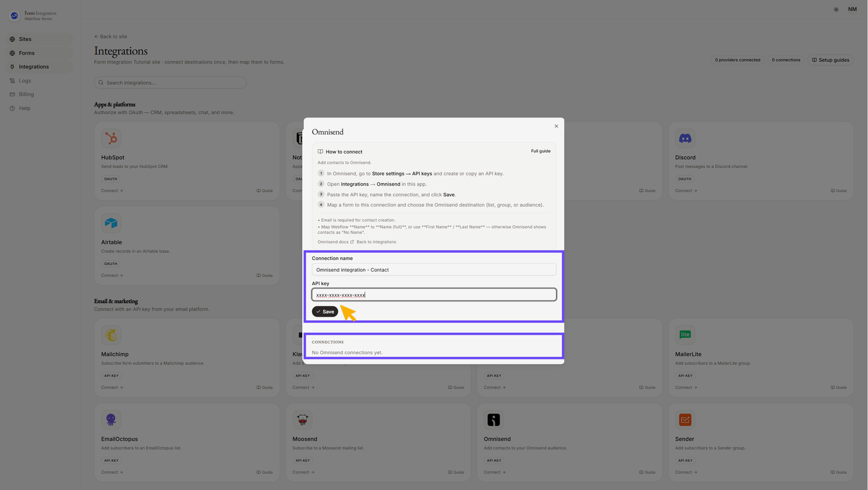The height and width of the screenshot is (490, 868).
Task: Connect HubSpot integration
Action: (112, 191)
